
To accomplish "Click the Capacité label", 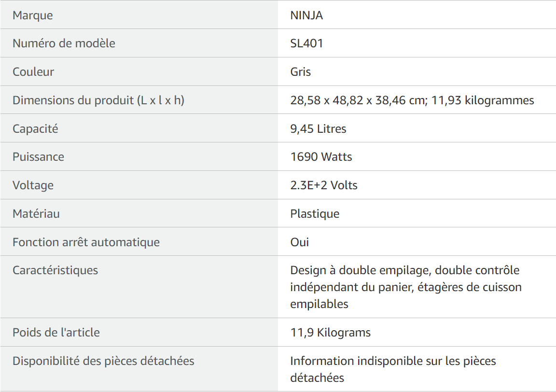I will pyautogui.click(x=35, y=128).
